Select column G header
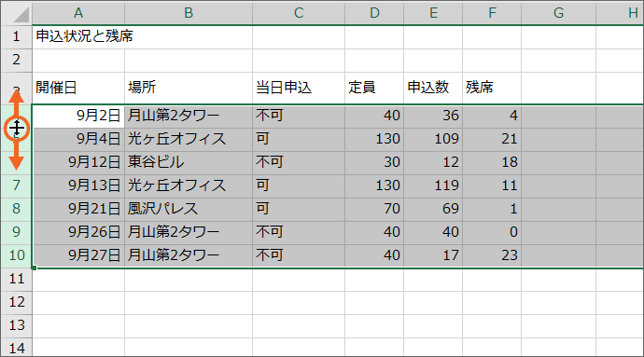This screenshot has height=357, width=644. click(558, 13)
